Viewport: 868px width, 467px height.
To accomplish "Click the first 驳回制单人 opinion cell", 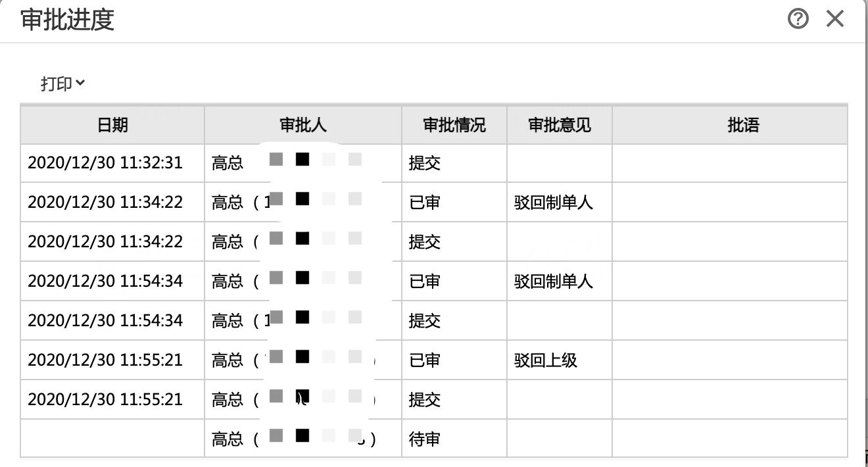I will (x=560, y=203).
